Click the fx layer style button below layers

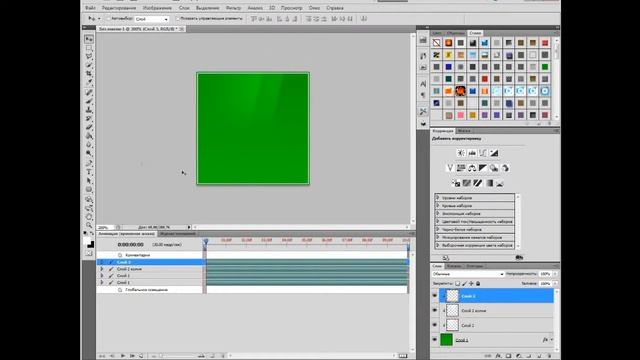(x=498, y=356)
